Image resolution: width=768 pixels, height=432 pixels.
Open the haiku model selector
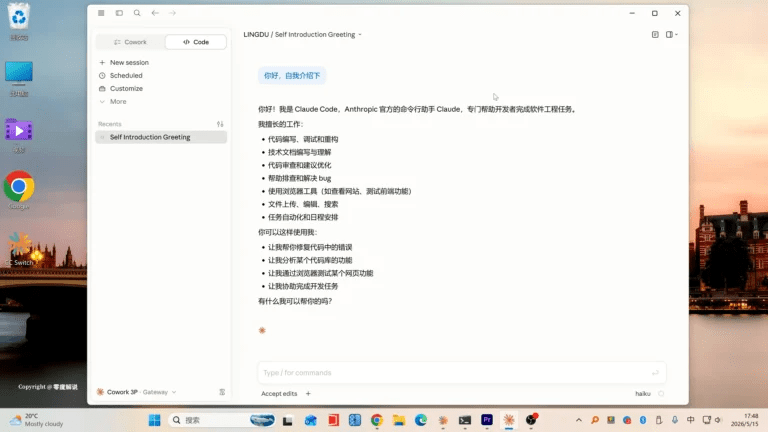point(643,394)
